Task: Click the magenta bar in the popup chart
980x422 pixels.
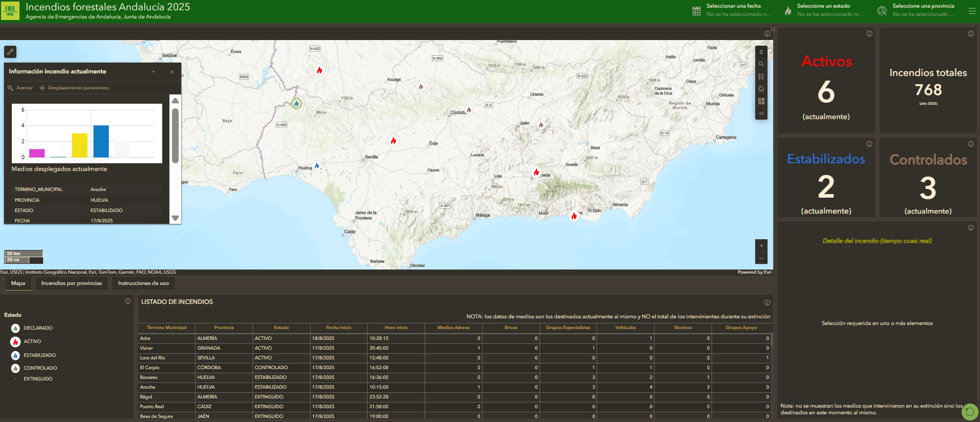Action: click(37, 153)
